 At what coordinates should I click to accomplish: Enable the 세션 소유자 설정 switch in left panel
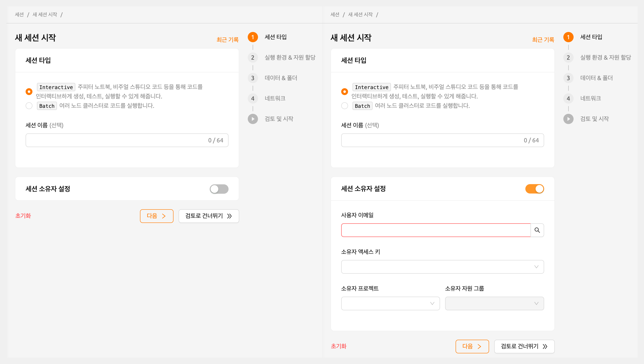[x=219, y=189]
